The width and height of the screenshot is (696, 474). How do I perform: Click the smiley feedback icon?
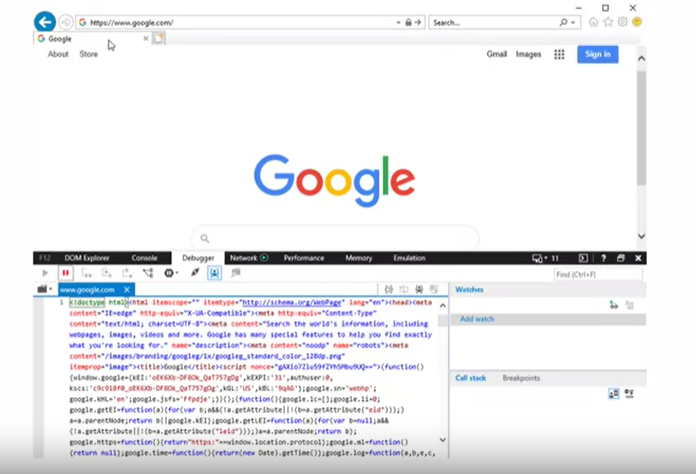pos(637,22)
